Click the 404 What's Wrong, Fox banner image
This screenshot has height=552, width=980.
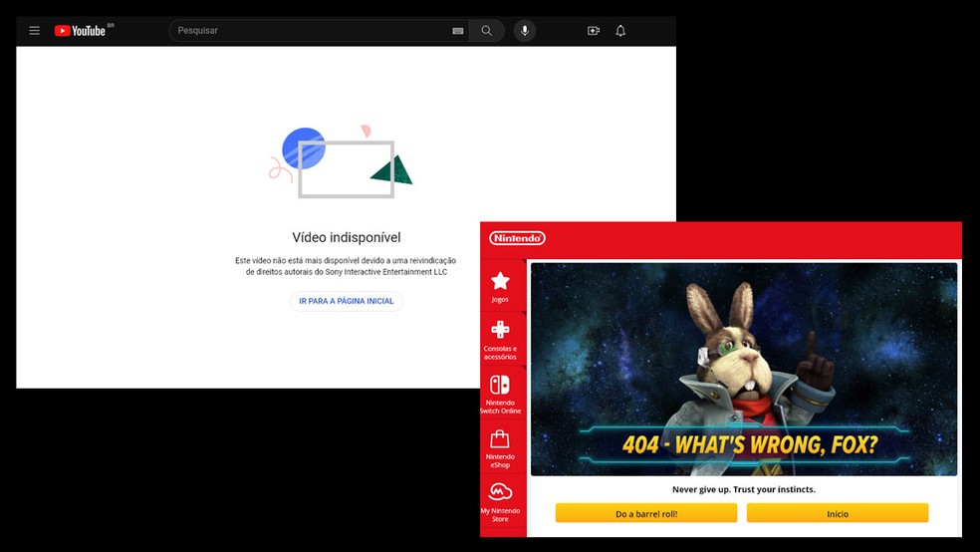744,369
